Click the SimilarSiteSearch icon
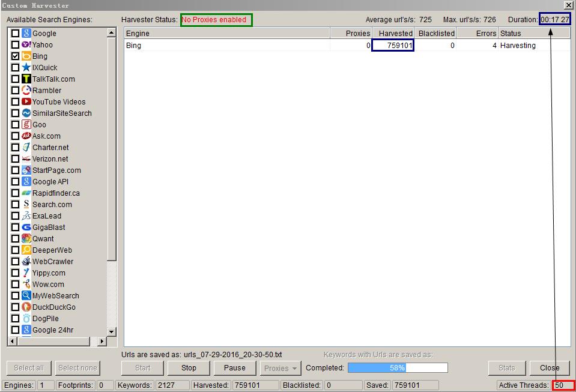 [x=26, y=113]
